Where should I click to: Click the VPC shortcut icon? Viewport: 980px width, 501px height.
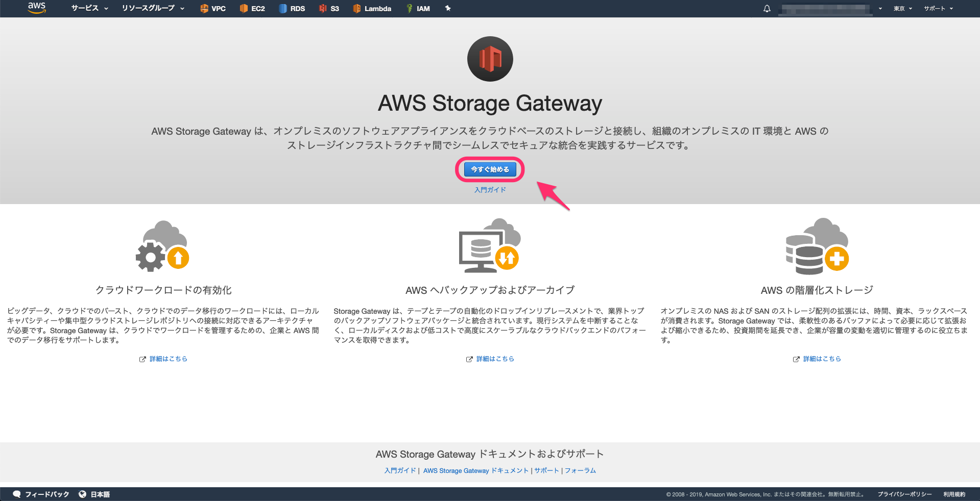pyautogui.click(x=203, y=8)
